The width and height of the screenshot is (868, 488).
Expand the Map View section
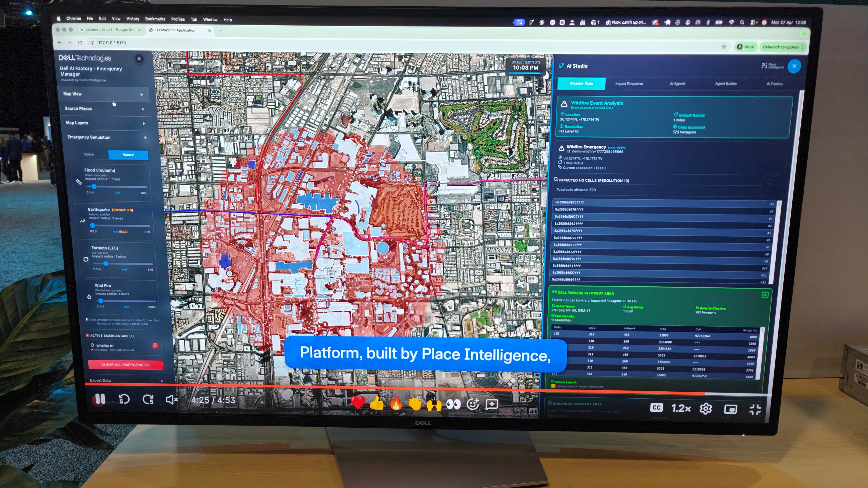(103, 94)
